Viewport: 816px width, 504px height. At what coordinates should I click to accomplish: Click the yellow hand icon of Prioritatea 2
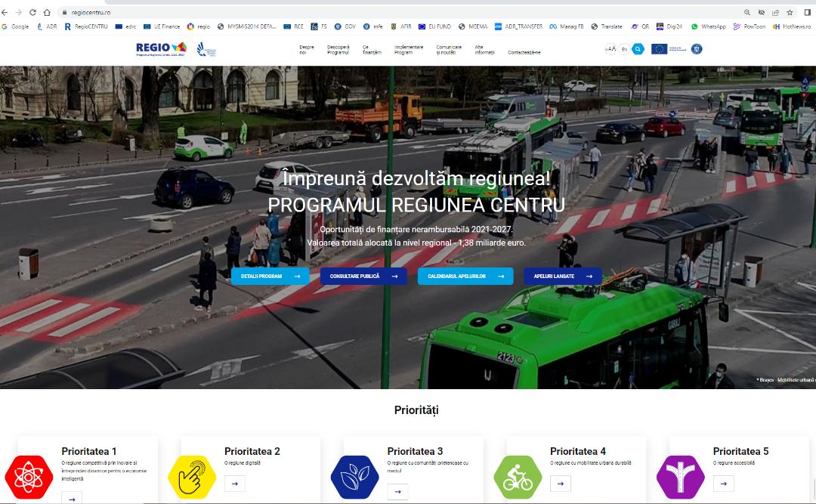[x=192, y=478]
